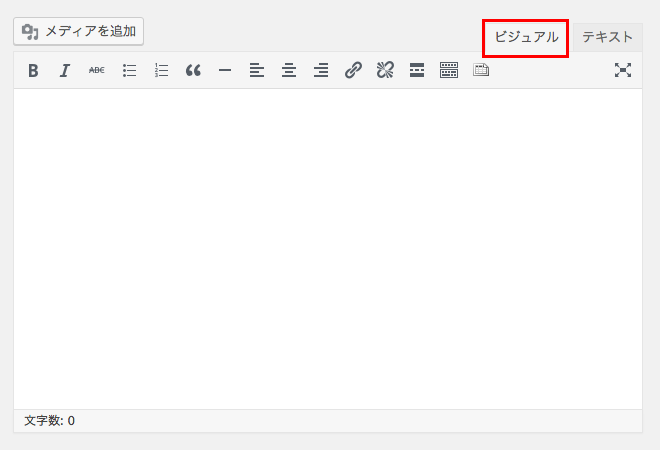Align text left
660x450 pixels.
[257, 70]
